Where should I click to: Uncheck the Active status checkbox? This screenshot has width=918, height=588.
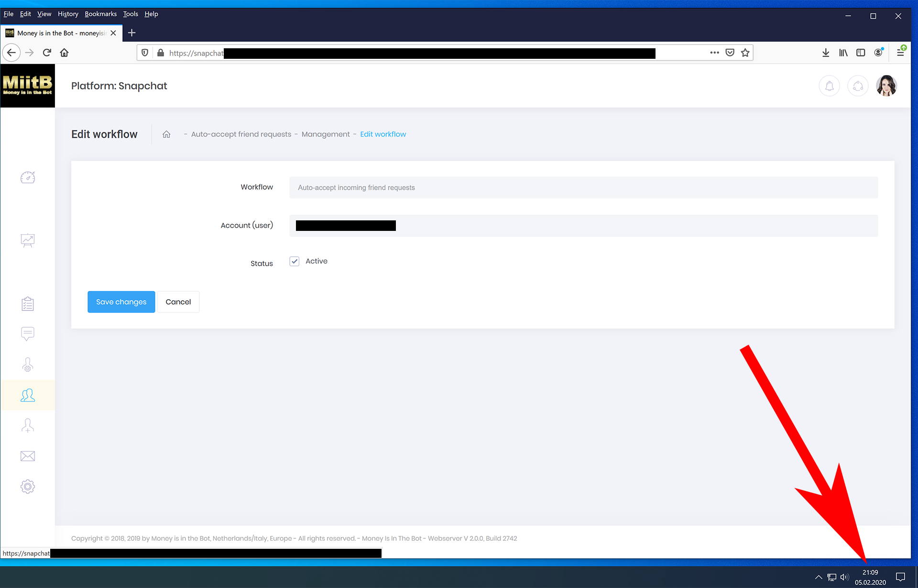(x=295, y=261)
